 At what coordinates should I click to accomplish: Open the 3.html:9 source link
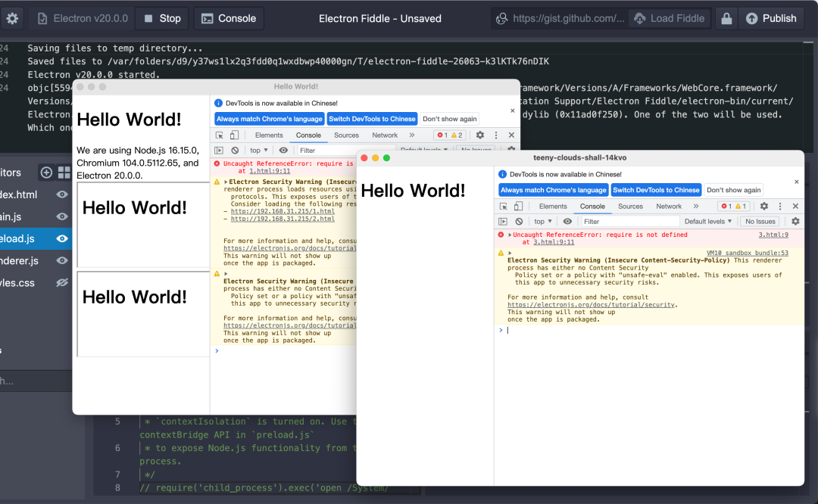click(x=773, y=235)
